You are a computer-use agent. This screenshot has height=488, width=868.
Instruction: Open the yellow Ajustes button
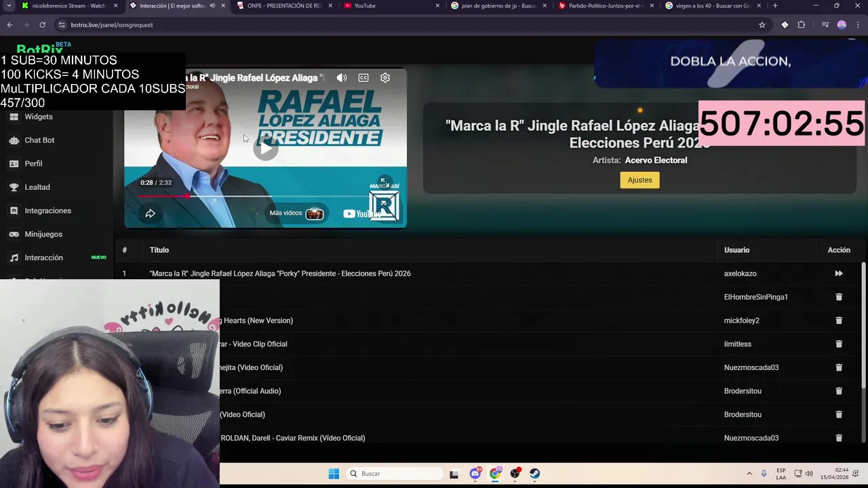click(639, 180)
